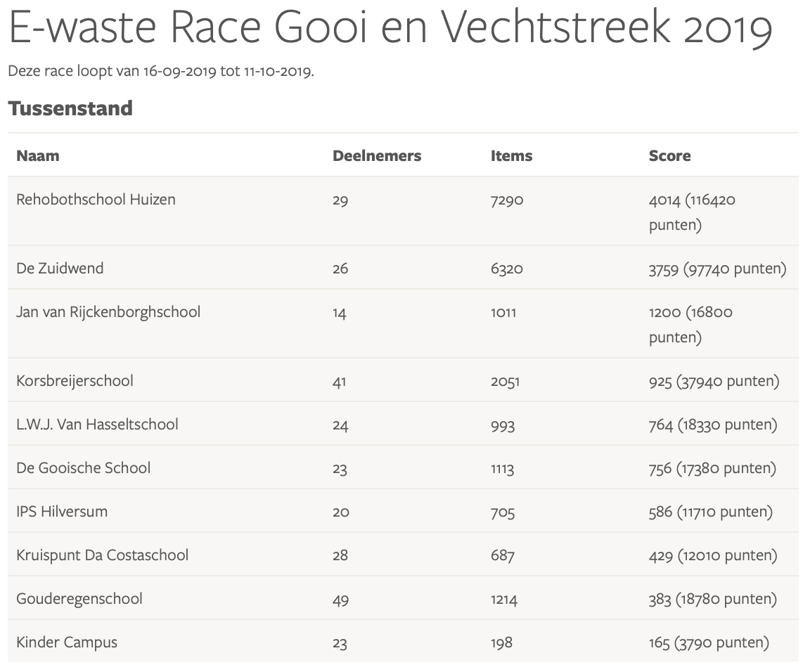Click the Items column header

pos(511,156)
